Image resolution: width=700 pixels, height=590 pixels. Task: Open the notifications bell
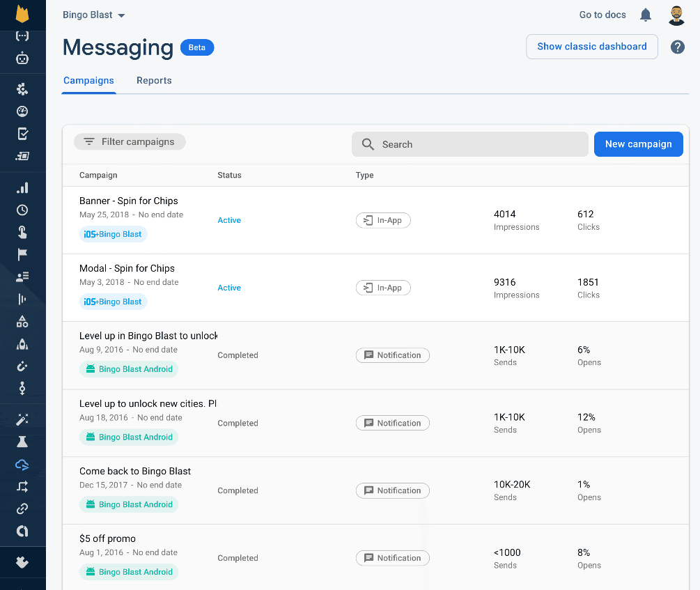click(646, 15)
